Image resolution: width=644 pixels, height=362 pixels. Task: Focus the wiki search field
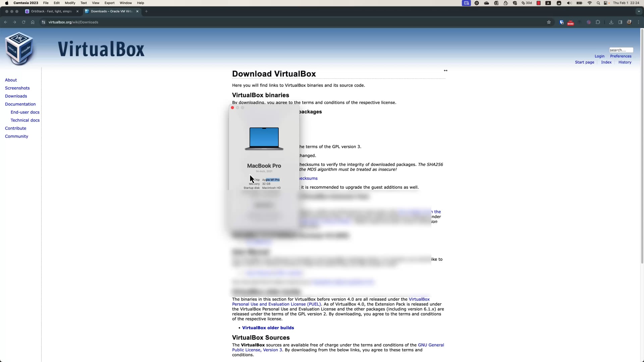tap(621, 50)
